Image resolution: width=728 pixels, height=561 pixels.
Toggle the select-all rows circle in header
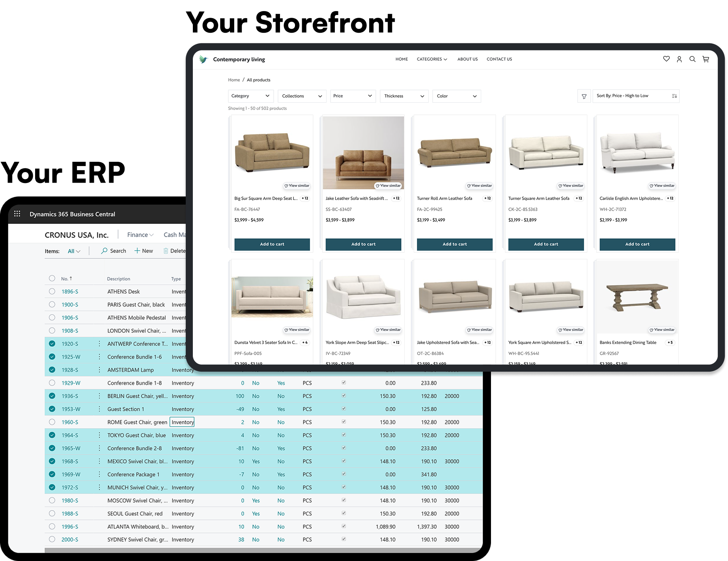click(x=52, y=279)
